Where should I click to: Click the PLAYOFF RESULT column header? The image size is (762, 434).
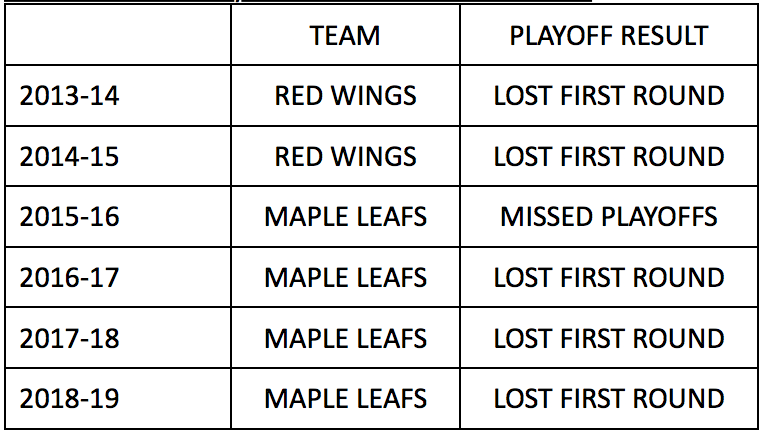point(609,36)
